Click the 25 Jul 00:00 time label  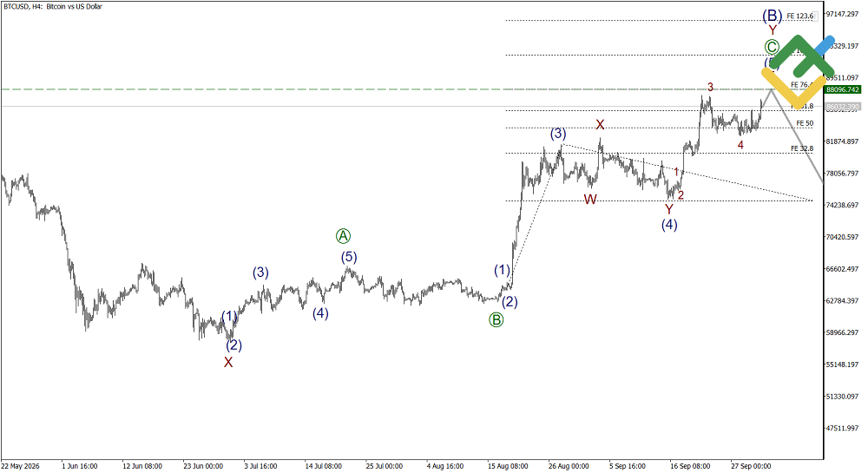[x=385, y=466]
